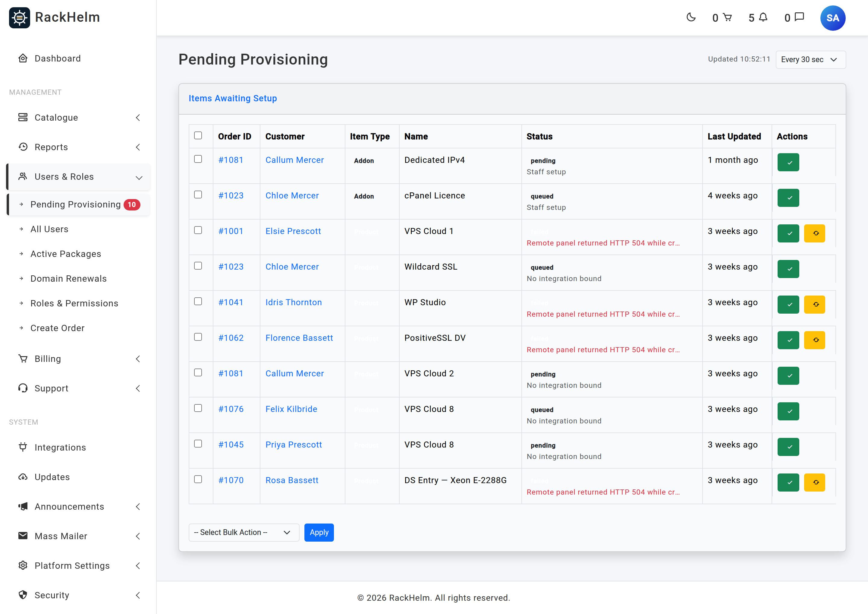Check the VPS Cloud 2 row checkbox

[198, 372]
